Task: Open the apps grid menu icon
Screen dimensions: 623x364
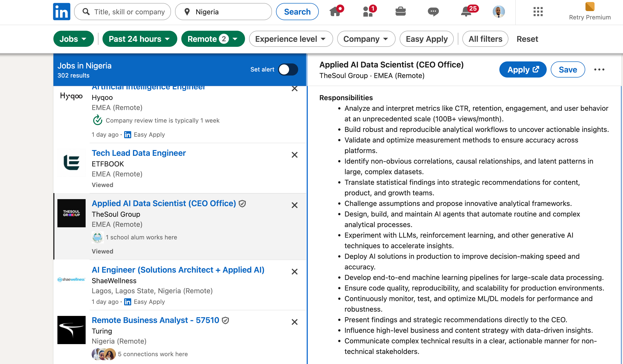Action: [x=538, y=12]
